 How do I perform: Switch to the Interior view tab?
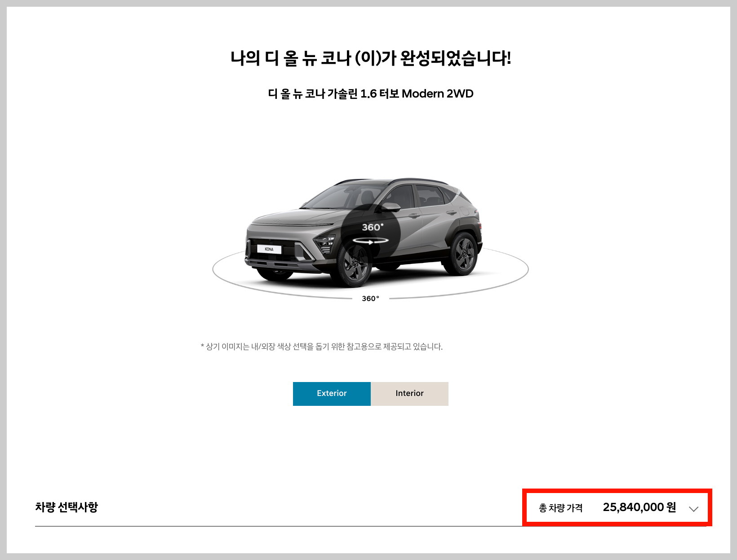point(409,394)
